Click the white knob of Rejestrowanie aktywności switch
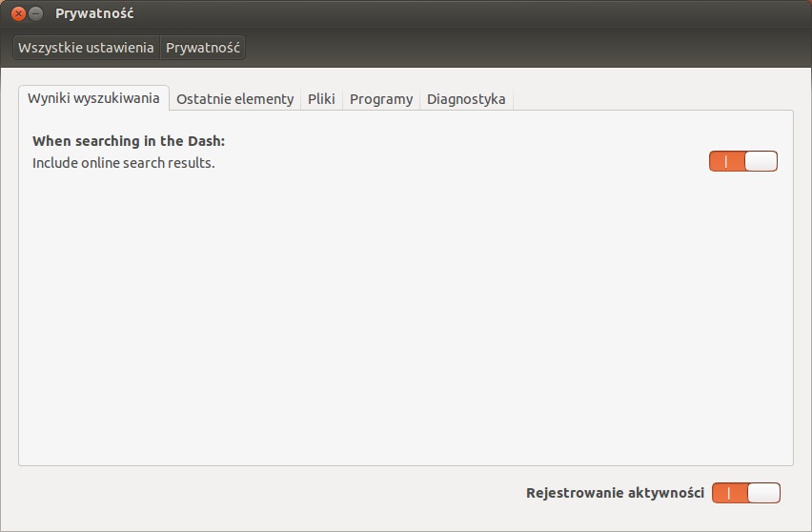Image resolution: width=812 pixels, height=532 pixels. click(x=763, y=493)
